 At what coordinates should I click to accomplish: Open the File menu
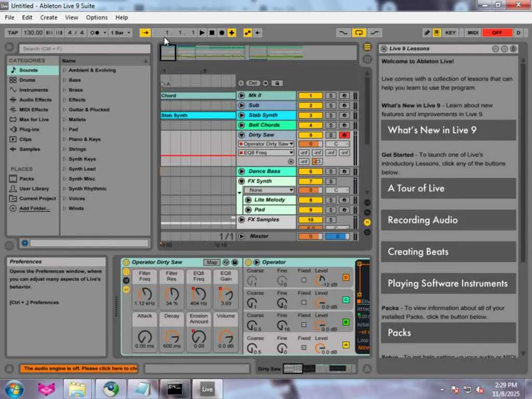coord(9,17)
